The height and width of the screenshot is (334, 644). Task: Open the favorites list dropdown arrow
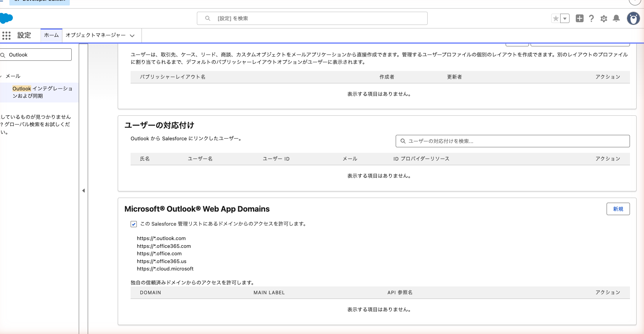point(565,18)
